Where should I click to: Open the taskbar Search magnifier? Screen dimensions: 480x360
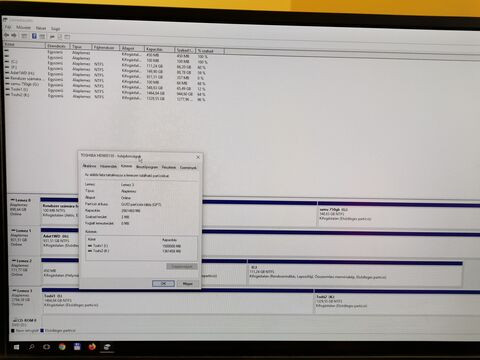[x=31, y=347]
